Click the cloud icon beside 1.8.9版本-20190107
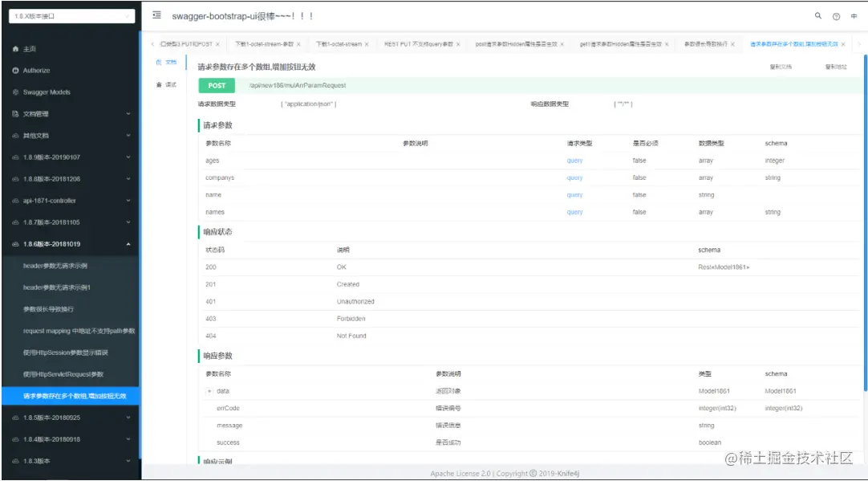868x481 pixels. click(x=15, y=157)
